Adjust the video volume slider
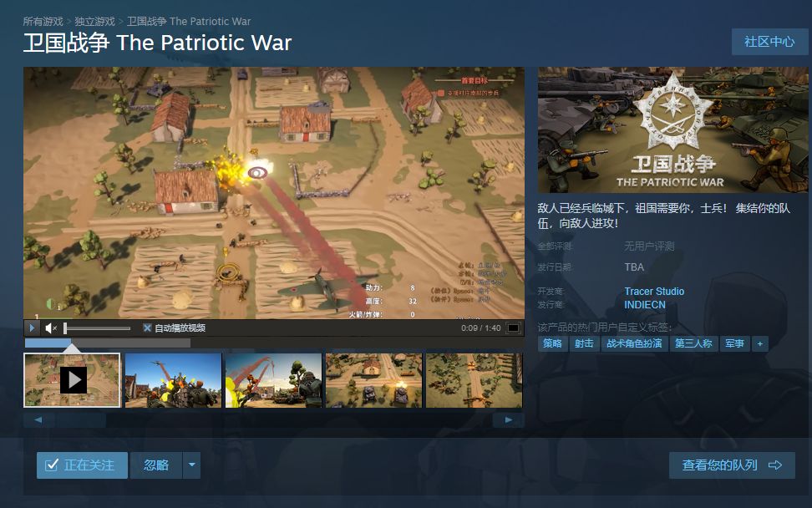 click(97, 328)
